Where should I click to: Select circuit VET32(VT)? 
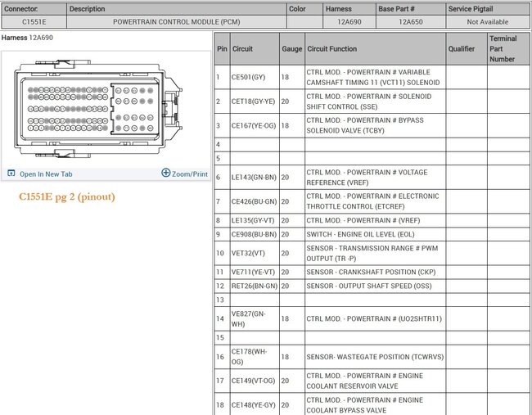(248, 253)
